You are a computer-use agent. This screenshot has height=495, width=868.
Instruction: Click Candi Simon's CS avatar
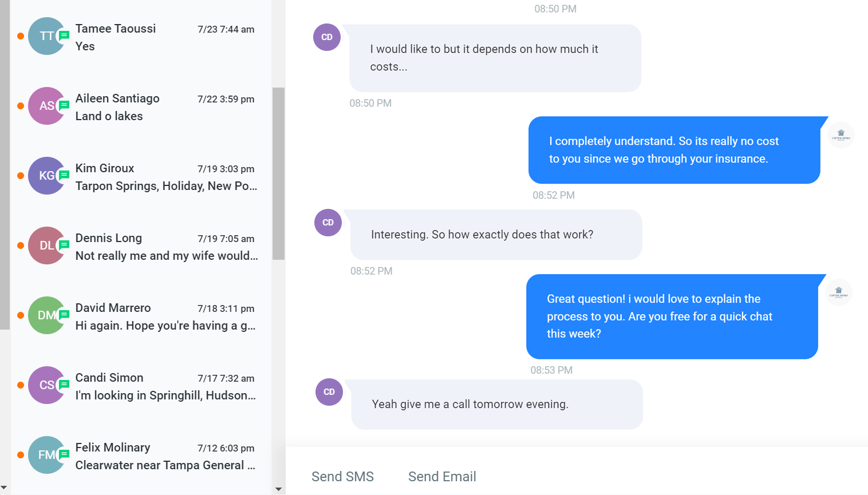47,385
